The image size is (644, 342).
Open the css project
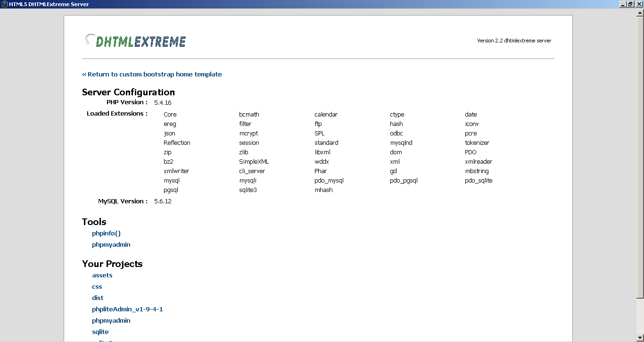[x=97, y=286]
